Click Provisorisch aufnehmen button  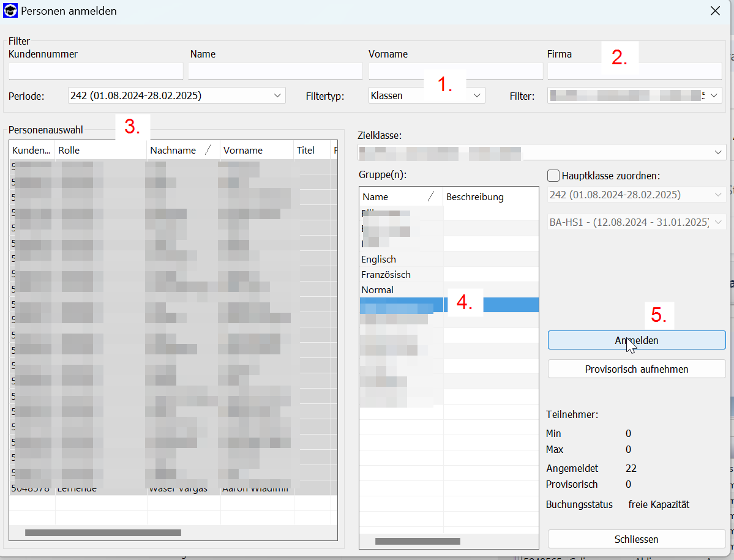pyautogui.click(x=637, y=369)
